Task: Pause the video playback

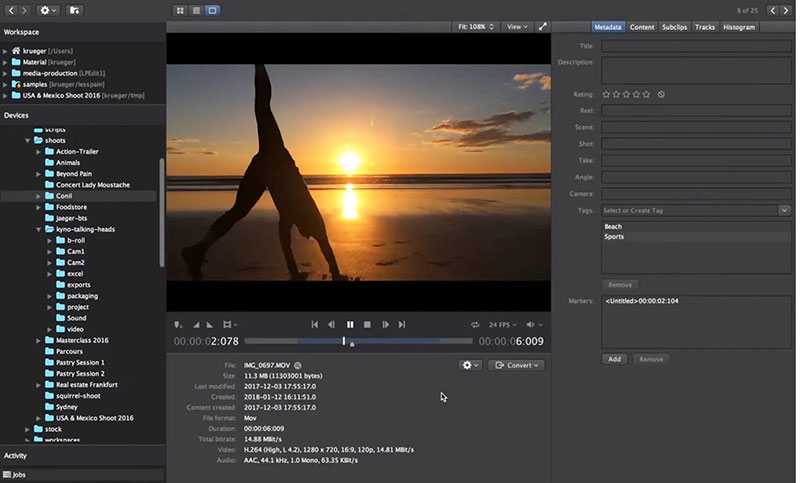Action: point(350,324)
